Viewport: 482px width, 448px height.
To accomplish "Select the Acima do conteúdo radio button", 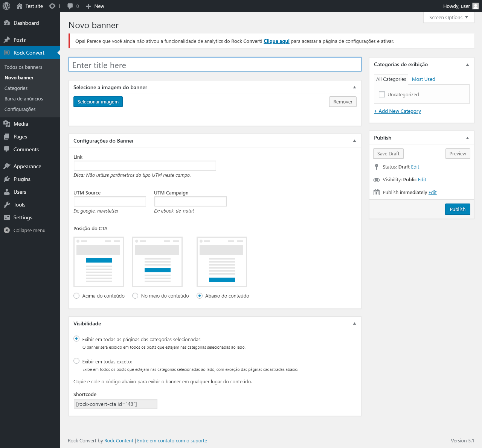I will (76, 296).
